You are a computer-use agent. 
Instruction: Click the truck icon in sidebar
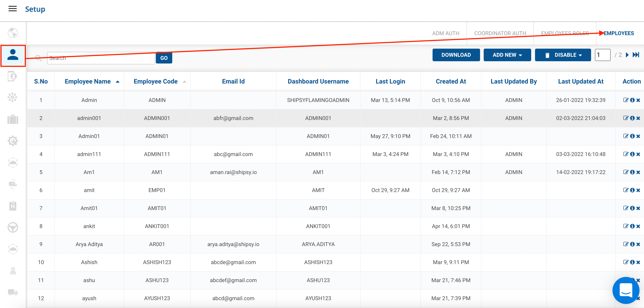[13, 292]
